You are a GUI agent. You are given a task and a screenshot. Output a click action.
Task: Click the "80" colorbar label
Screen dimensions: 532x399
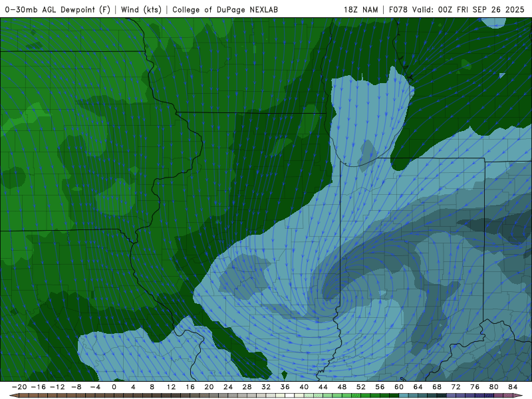pyautogui.click(x=494, y=387)
